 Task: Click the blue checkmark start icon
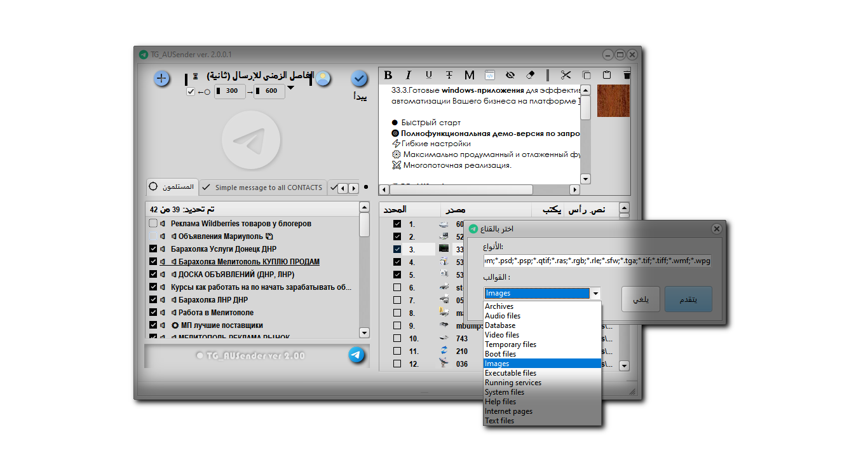pos(360,79)
